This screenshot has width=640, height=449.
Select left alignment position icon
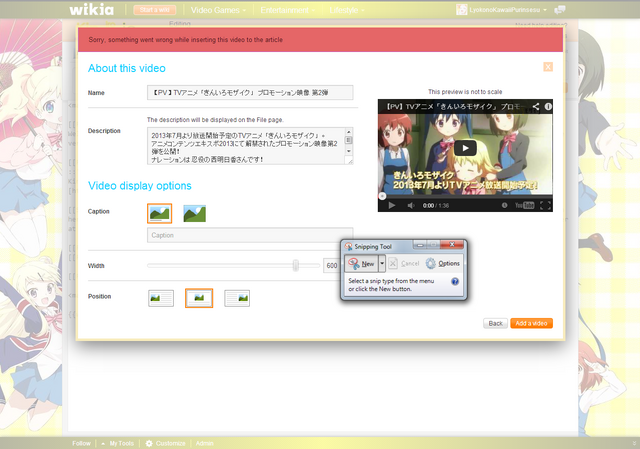click(161, 298)
